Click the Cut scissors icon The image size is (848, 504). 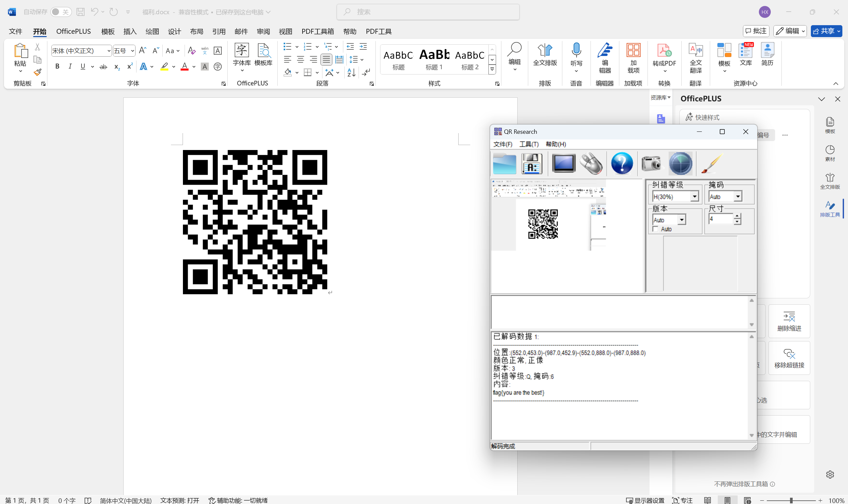37,47
